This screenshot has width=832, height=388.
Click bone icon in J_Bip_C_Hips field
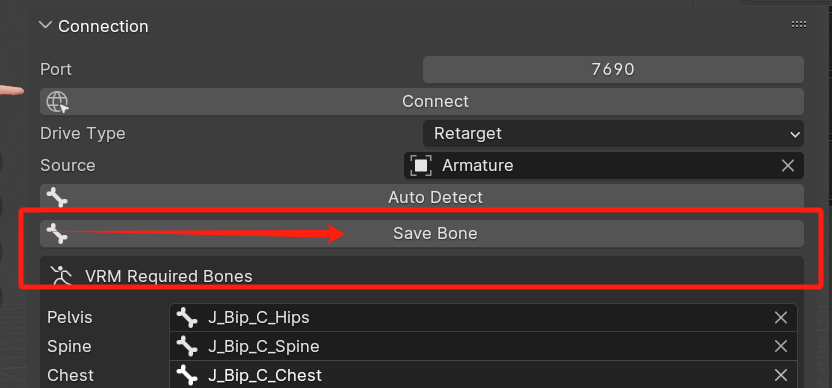click(x=187, y=317)
